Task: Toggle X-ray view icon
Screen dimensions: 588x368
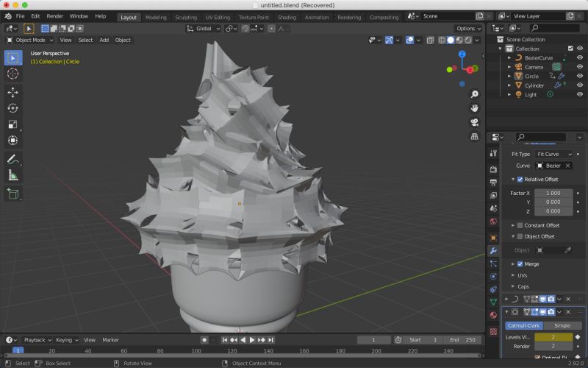Action: (430, 40)
